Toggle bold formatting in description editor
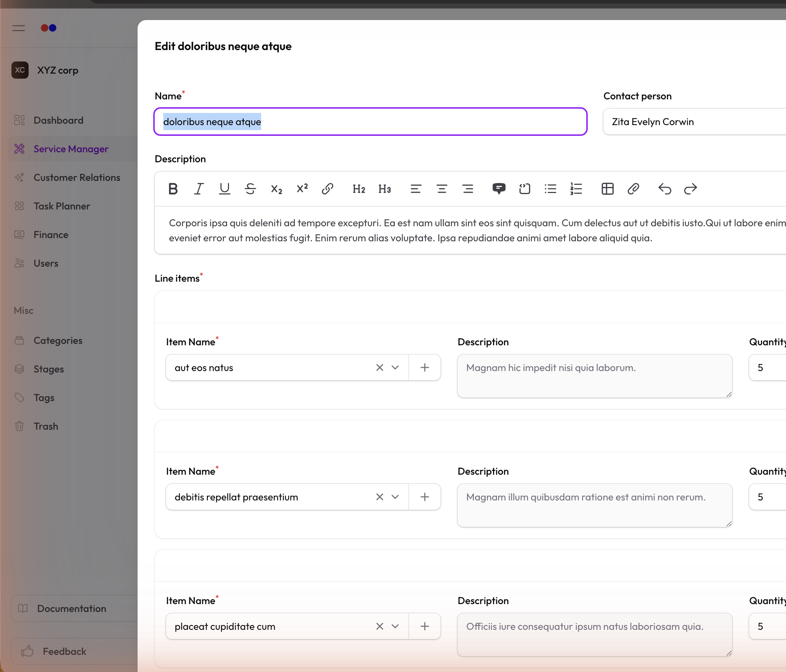786x672 pixels. pos(173,189)
